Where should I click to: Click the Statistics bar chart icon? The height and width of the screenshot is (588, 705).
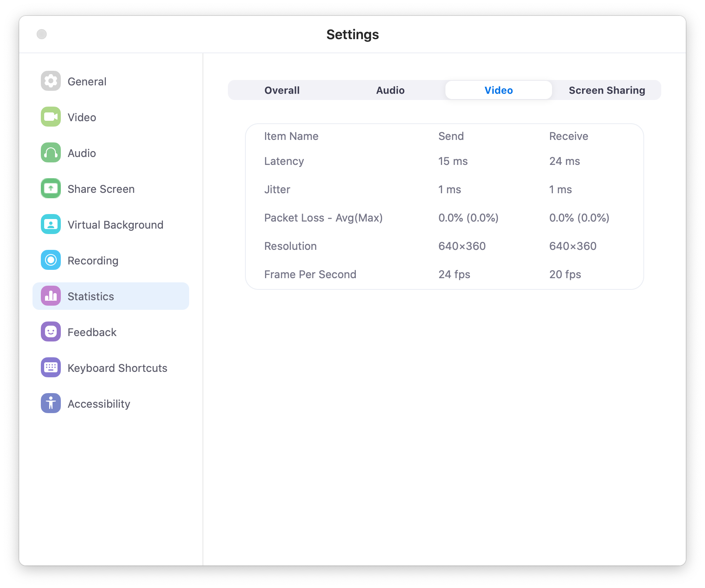click(x=51, y=296)
